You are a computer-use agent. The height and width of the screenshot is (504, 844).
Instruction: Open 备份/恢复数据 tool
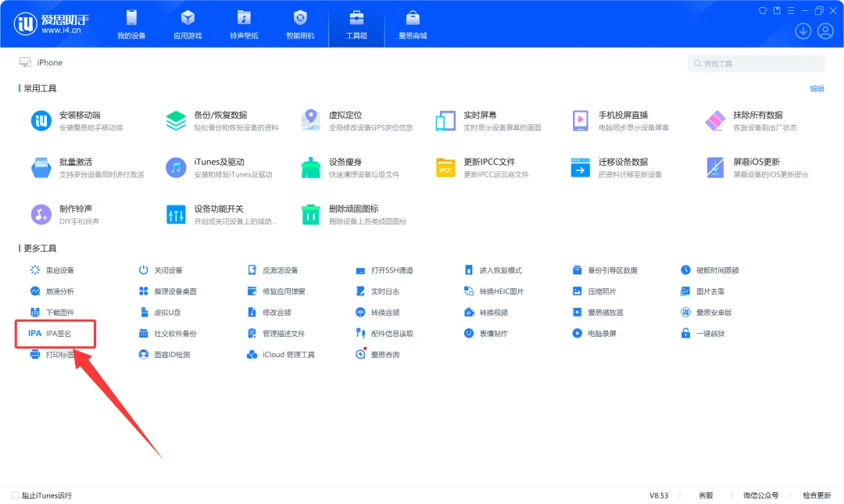tap(222, 120)
